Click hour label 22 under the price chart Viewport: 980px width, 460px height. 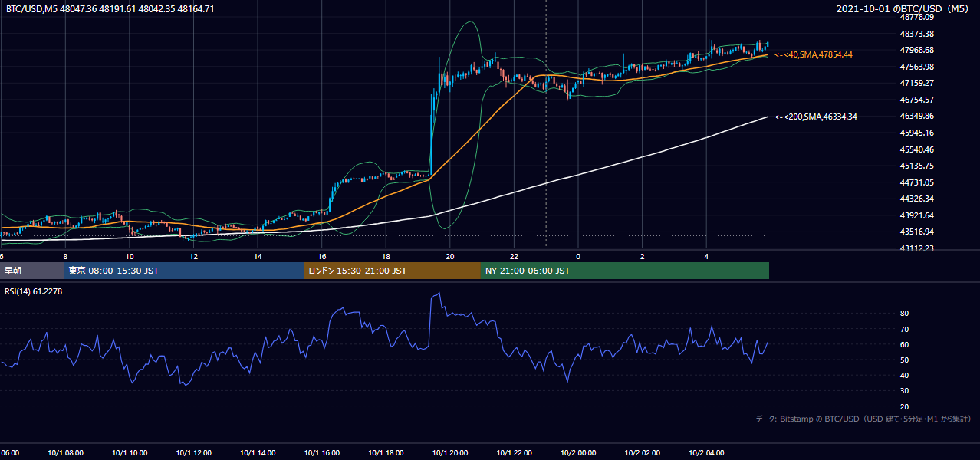click(x=514, y=257)
